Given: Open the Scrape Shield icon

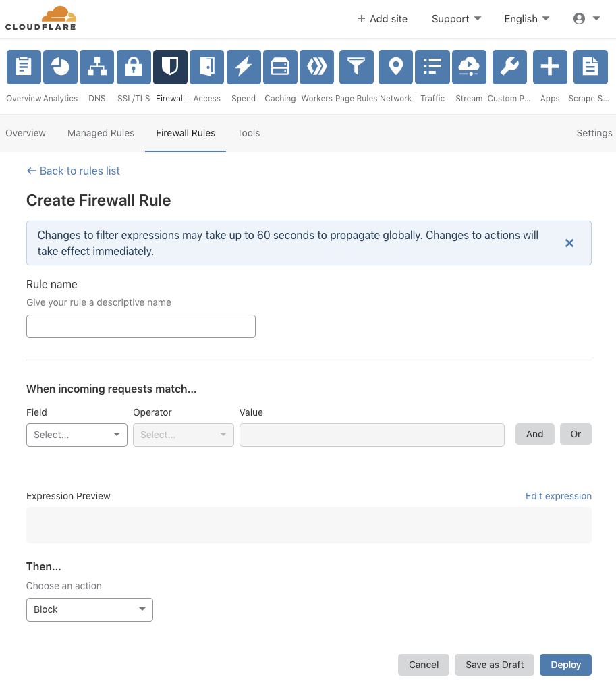Looking at the screenshot, I should click(x=590, y=67).
